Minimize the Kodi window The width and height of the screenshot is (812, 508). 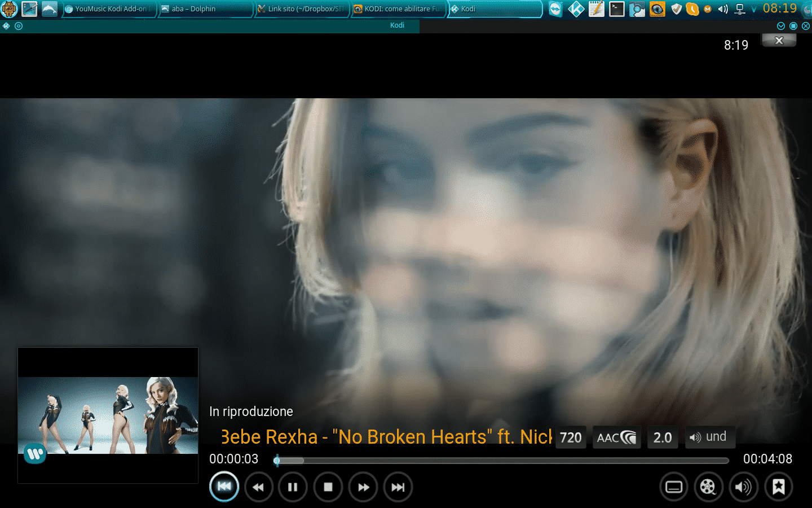781,26
